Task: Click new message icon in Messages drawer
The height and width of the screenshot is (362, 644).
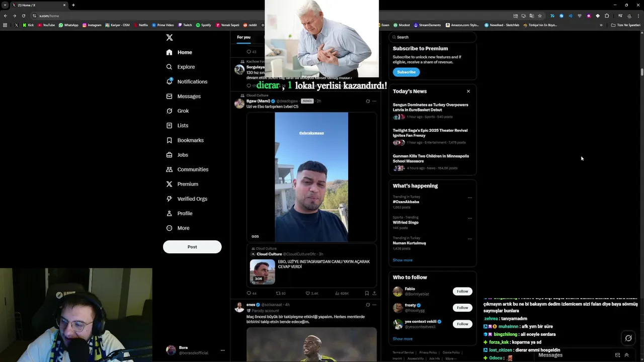Action: 617,355
